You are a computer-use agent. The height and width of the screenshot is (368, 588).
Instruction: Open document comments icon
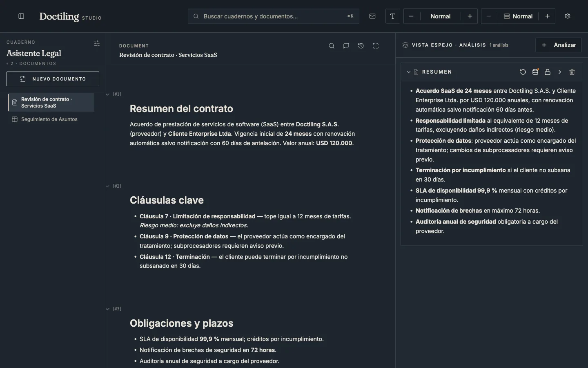pos(346,46)
